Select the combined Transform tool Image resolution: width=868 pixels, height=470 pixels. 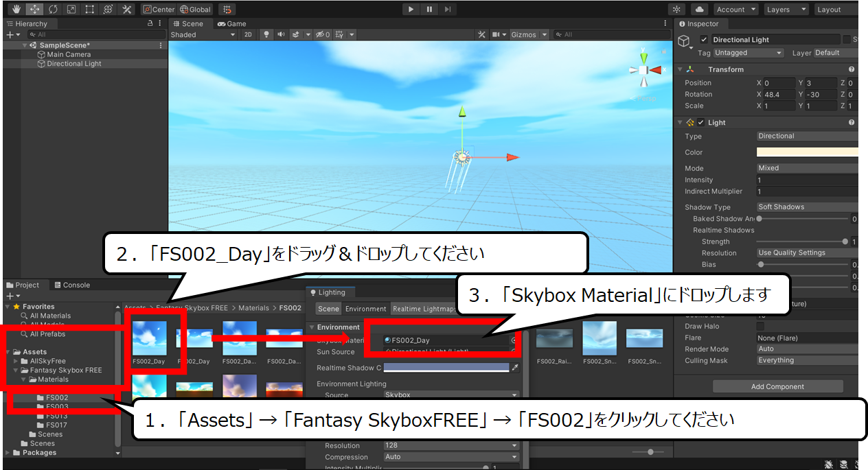(x=108, y=10)
